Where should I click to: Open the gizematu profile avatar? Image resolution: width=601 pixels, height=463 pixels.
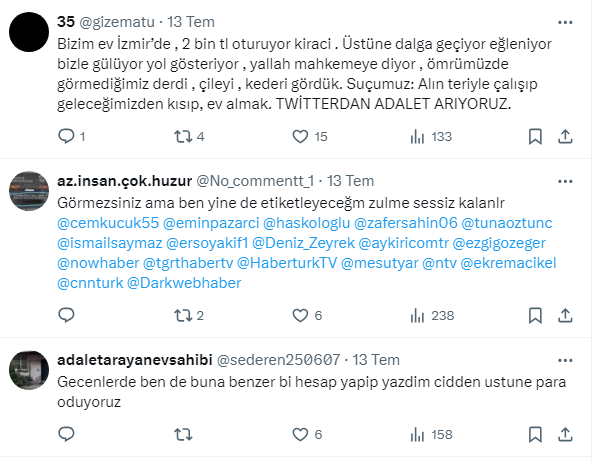(x=28, y=34)
